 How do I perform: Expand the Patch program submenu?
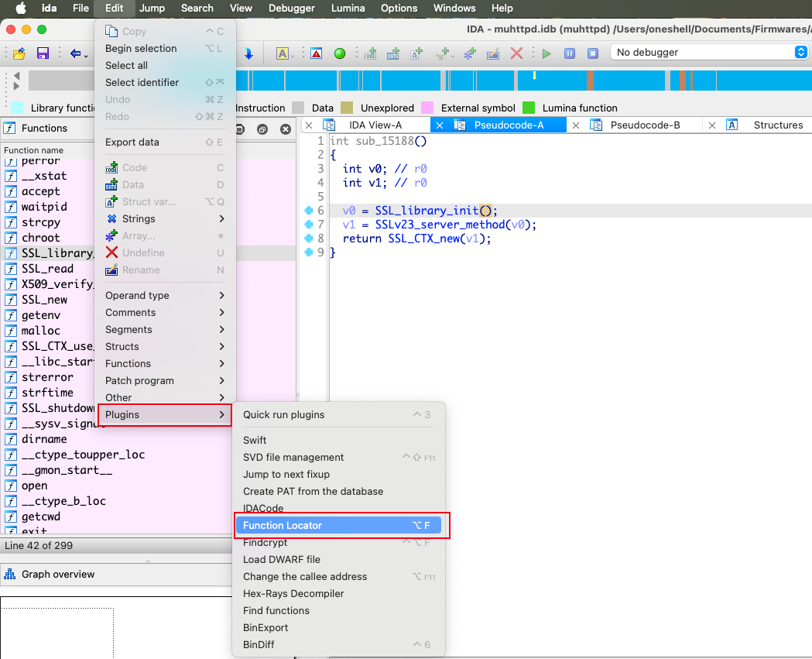click(165, 380)
